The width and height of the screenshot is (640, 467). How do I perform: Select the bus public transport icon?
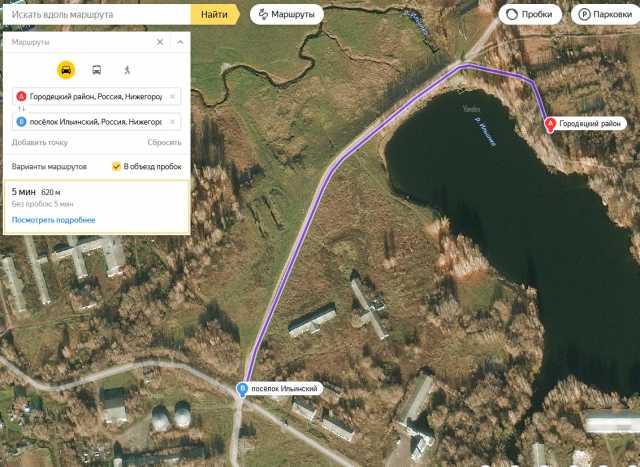97,70
